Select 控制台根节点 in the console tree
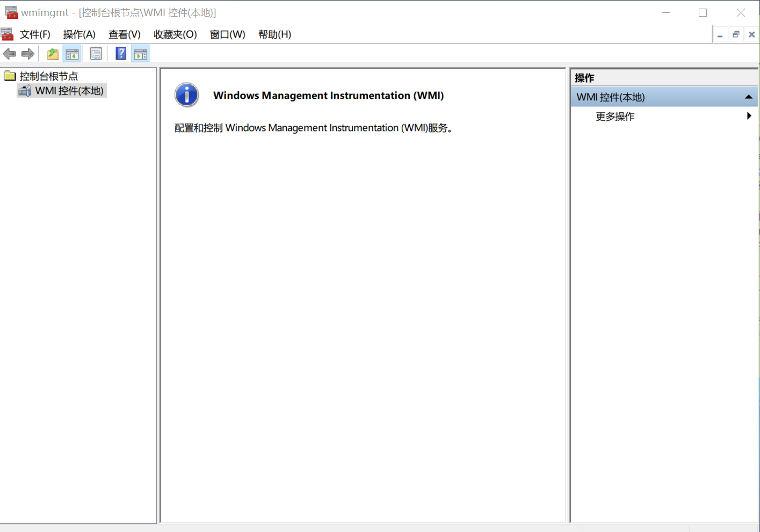 48,76
